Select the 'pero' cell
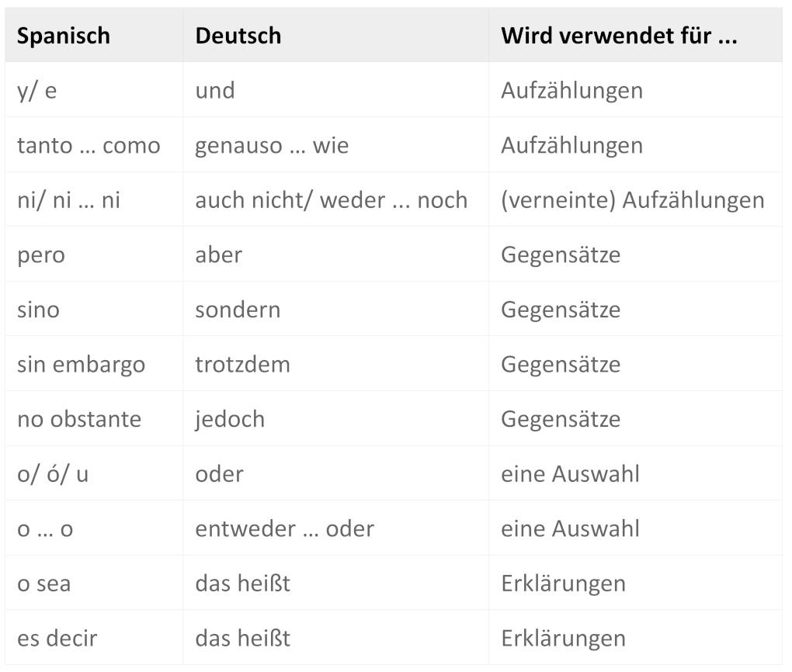The image size is (792, 672). pos(41,255)
